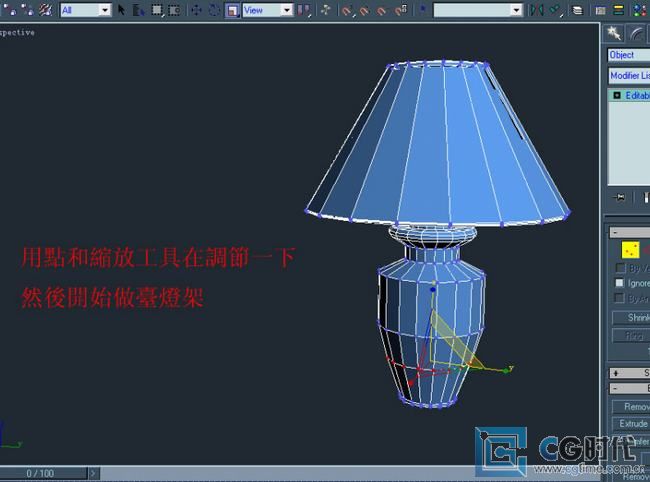Enable the Ignore Backfacing checkbox
The width and height of the screenshot is (650, 482).
620,283
